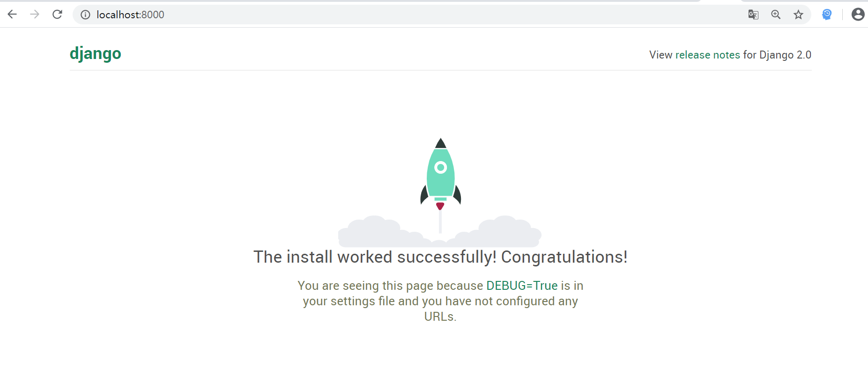
Task: Open the release notes link
Action: [707, 55]
